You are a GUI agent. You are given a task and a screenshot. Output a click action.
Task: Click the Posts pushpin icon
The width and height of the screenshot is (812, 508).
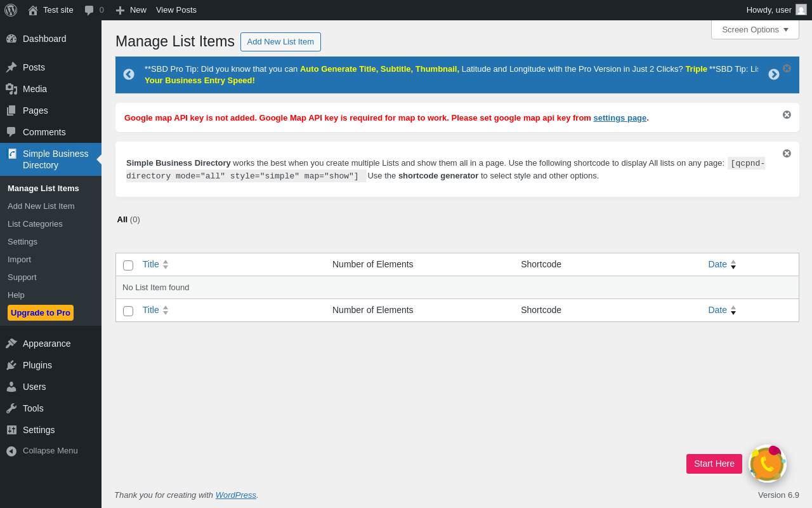point(11,67)
